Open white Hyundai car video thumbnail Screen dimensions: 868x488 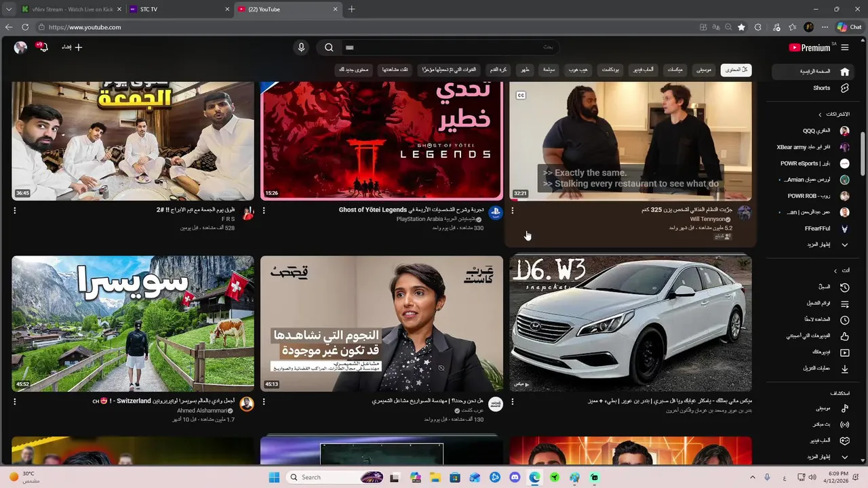coord(631,323)
